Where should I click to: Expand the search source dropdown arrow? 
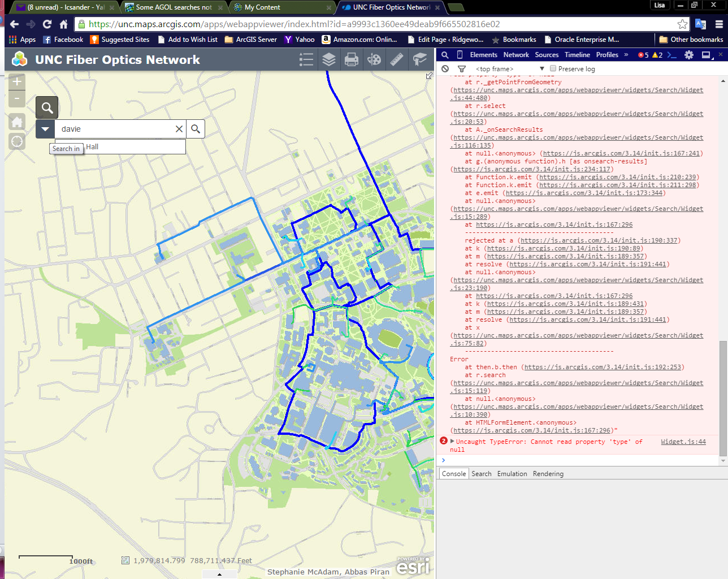(x=45, y=129)
